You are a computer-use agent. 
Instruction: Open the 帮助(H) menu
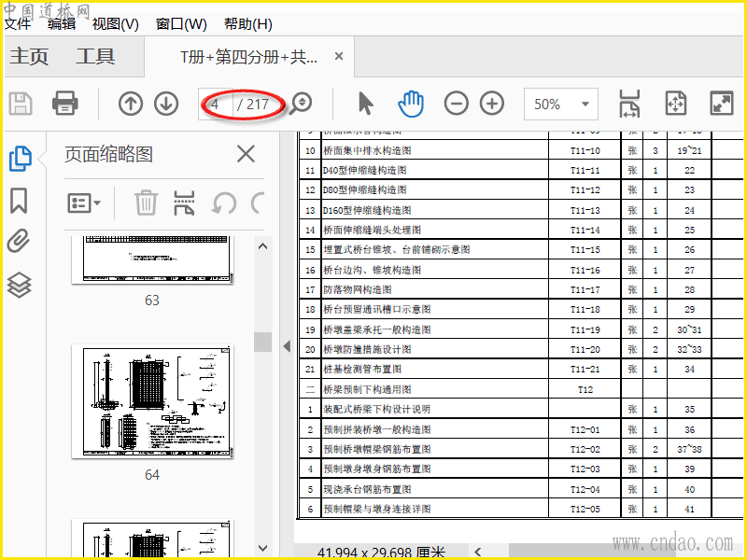point(248,24)
